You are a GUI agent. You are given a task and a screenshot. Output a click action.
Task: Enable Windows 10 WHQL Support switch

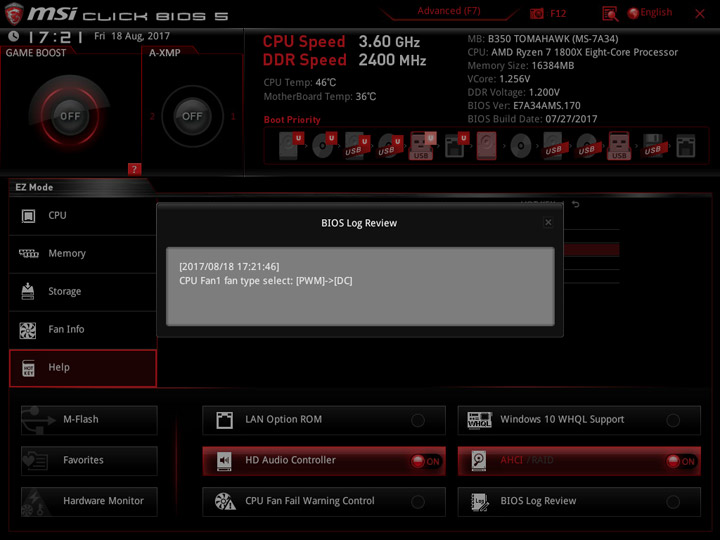coord(673,420)
